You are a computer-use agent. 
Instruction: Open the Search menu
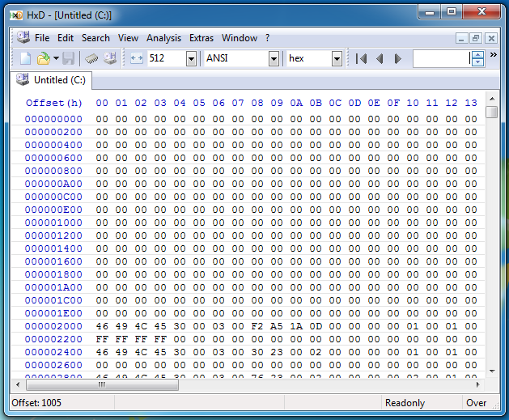95,38
